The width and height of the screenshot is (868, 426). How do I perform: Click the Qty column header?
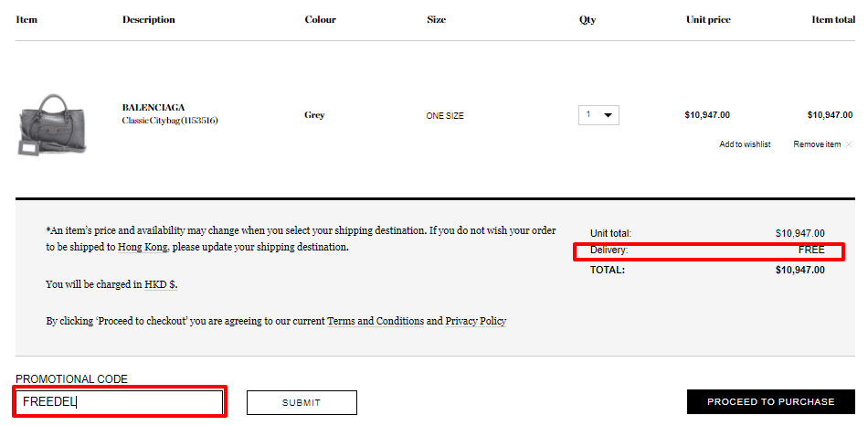coord(587,19)
